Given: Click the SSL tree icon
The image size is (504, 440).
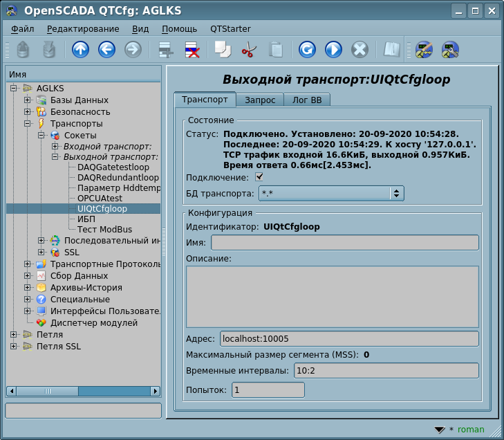Looking at the screenshot, I should pos(55,252).
